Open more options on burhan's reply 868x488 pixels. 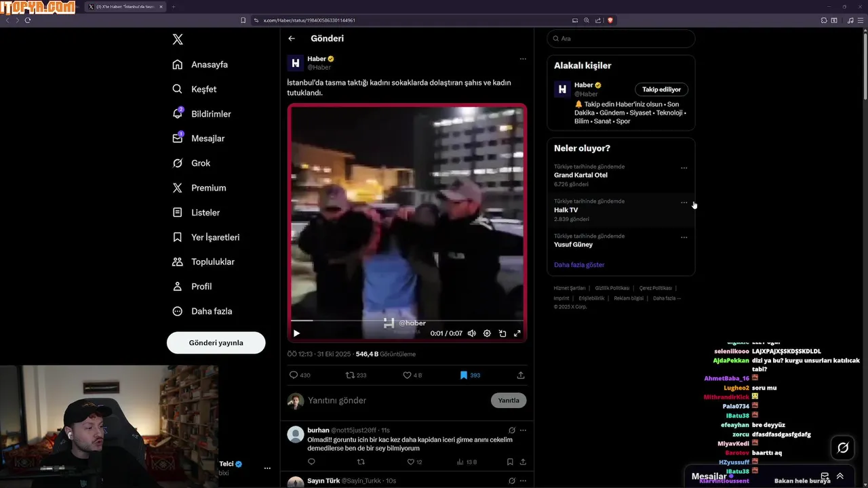pyautogui.click(x=523, y=430)
